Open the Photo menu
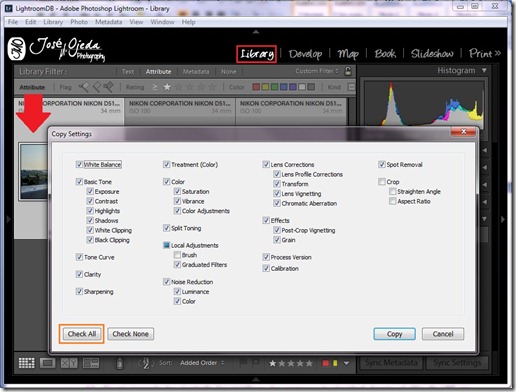Image resolution: width=516 pixels, height=392 pixels. point(79,22)
